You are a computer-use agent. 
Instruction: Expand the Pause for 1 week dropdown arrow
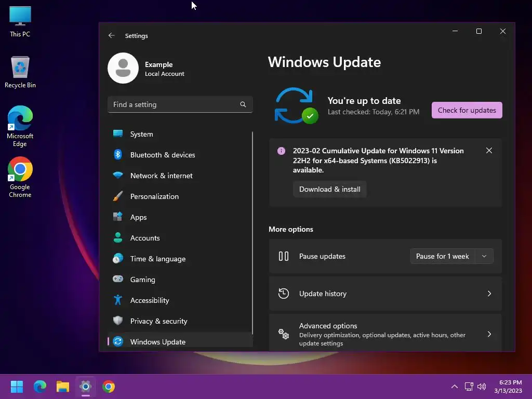(x=484, y=256)
